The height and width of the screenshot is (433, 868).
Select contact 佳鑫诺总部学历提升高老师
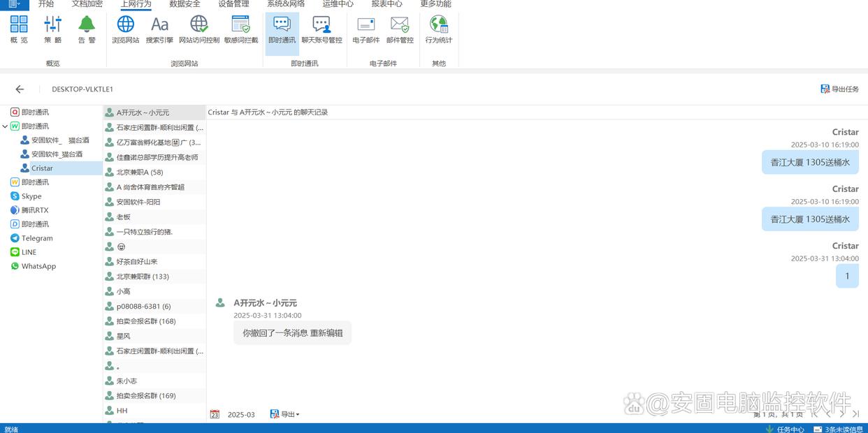pyautogui.click(x=154, y=157)
